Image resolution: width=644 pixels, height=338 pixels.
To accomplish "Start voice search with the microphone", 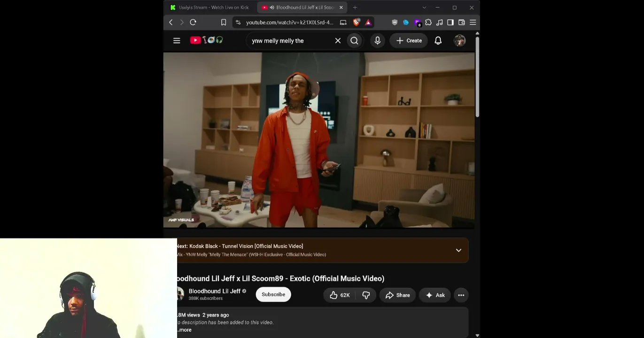I will pyautogui.click(x=377, y=41).
